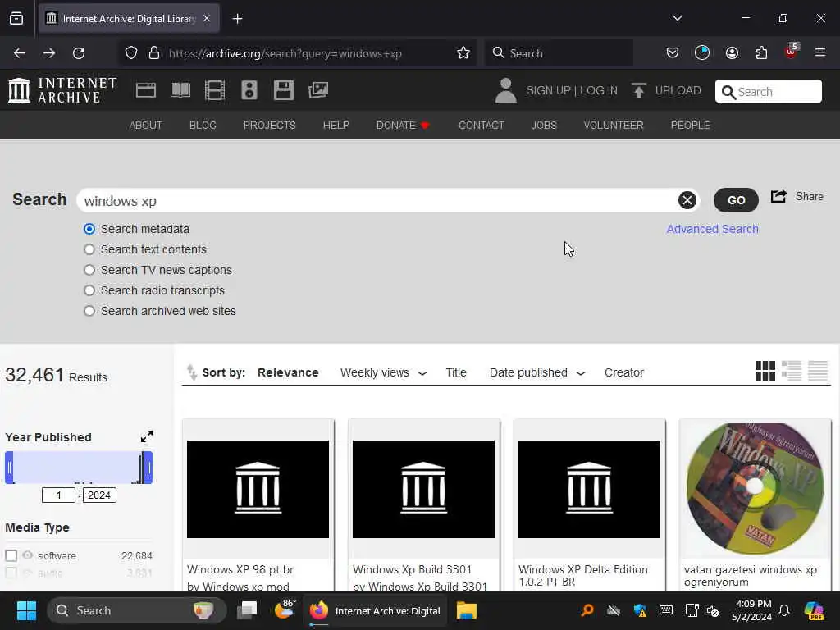Screen dimensions: 840x630
Task: Open the DONATE menu item
Action: click(402, 126)
